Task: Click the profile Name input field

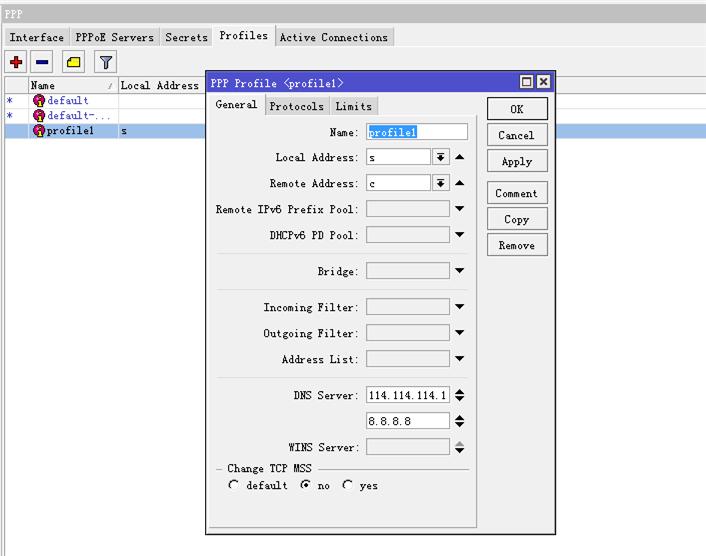Action: [417, 132]
